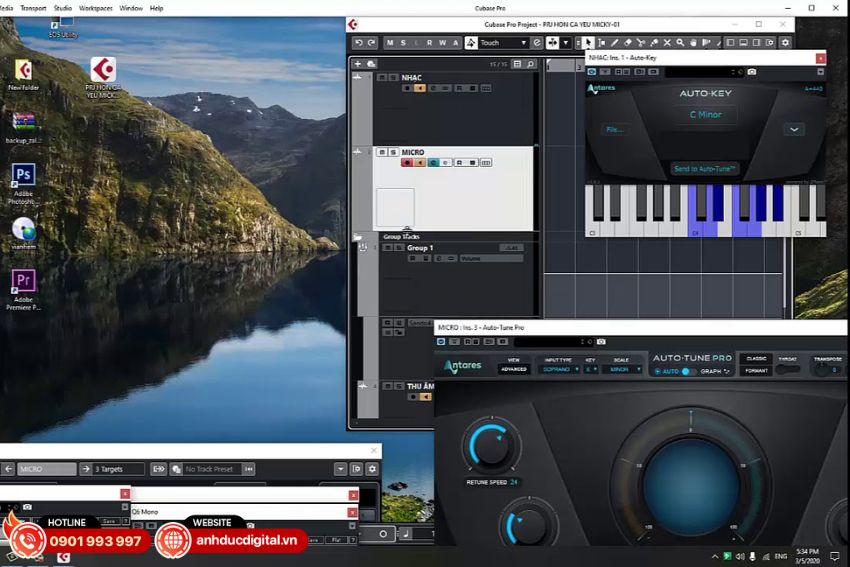Image resolution: width=850 pixels, height=567 pixels.
Task: Take snapshot with Auto-Key camera icon
Action: click(x=751, y=72)
